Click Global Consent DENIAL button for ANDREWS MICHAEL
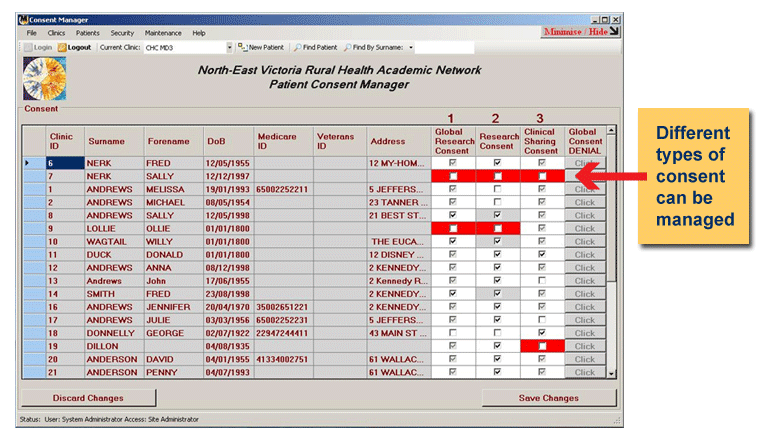763x442 pixels. coord(584,202)
